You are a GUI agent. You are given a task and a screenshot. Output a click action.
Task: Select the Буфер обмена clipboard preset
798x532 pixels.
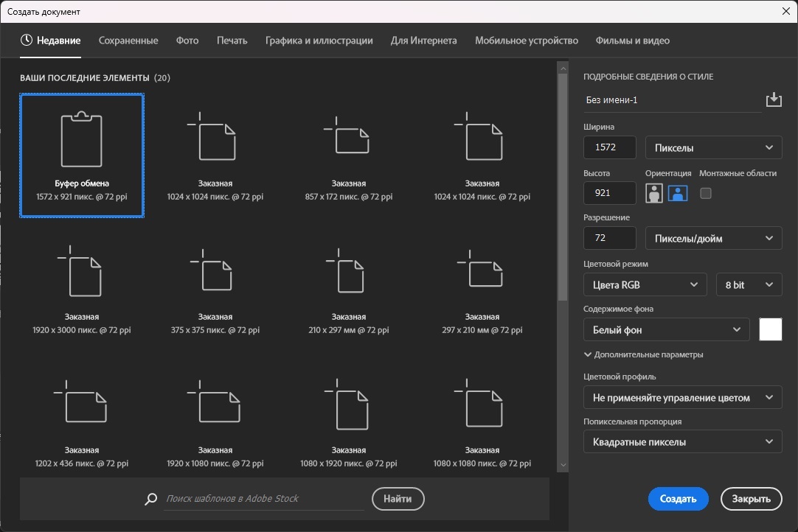click(x=82, y=155)
